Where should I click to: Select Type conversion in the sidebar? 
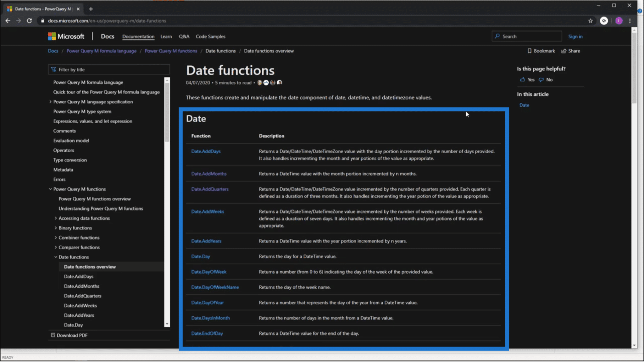click(x=70, y=160)
